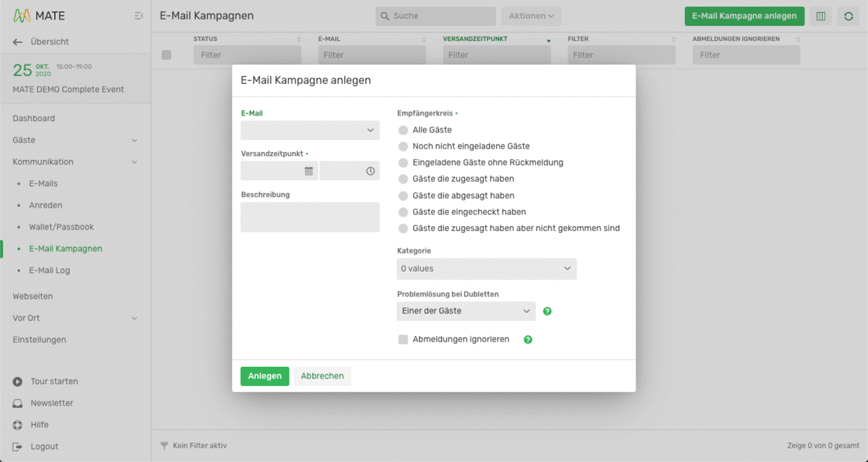Screen dimensions: 868x462
Task: Click the Hilfe lifebuoy icon
Action: click(x=18, y=425)
